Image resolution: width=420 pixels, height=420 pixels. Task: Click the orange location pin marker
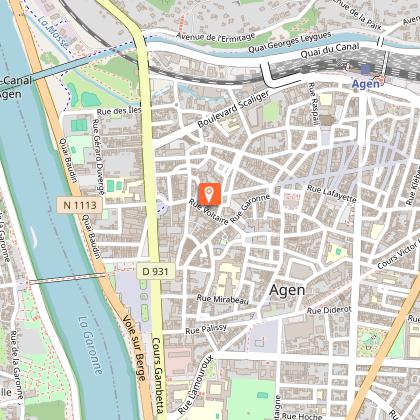tap(210, 194)
